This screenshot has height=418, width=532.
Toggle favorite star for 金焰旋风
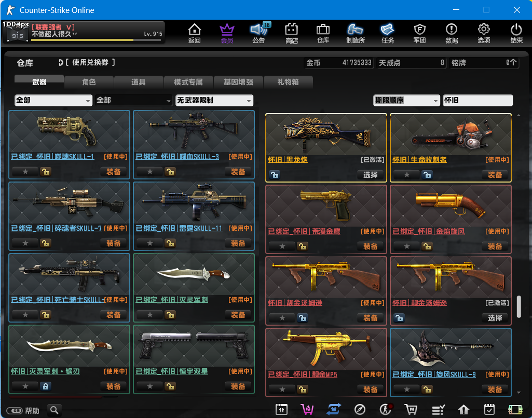coord(407,246)
